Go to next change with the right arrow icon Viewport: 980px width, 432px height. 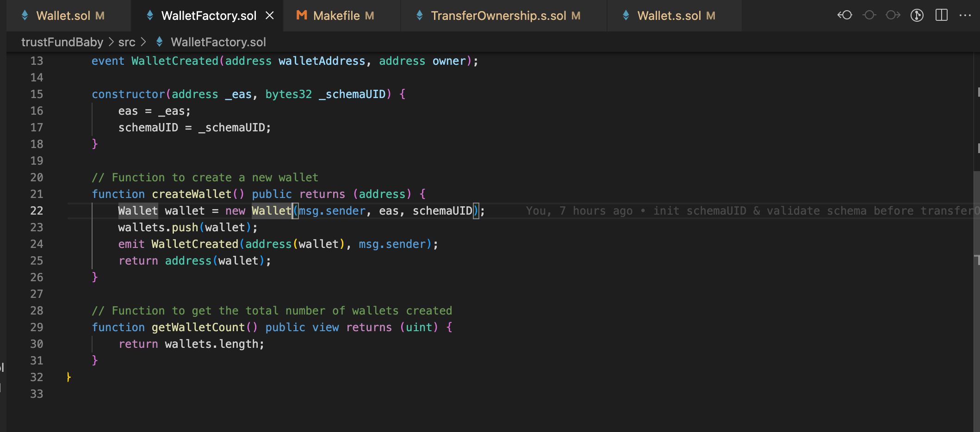[893, 15]
